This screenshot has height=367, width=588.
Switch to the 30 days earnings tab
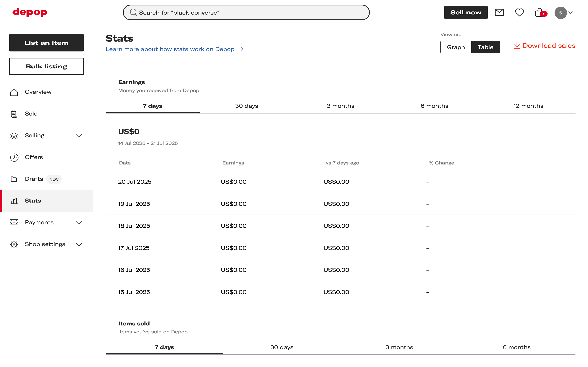click(x=246, y=106)
